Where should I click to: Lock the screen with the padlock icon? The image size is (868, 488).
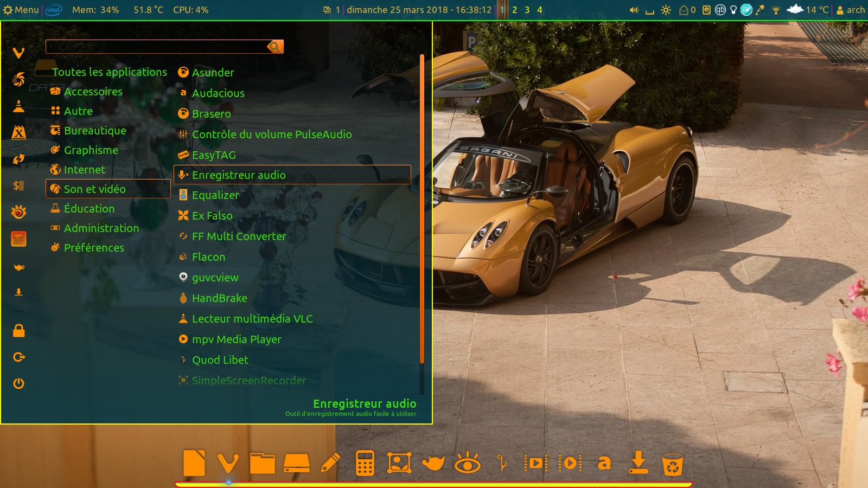19,331
